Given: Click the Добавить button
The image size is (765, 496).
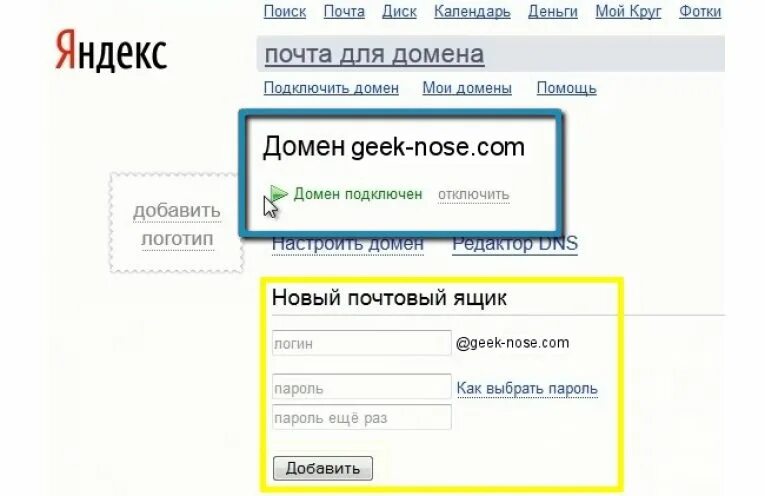Looking at the screenshot, I should click(323, 468).
